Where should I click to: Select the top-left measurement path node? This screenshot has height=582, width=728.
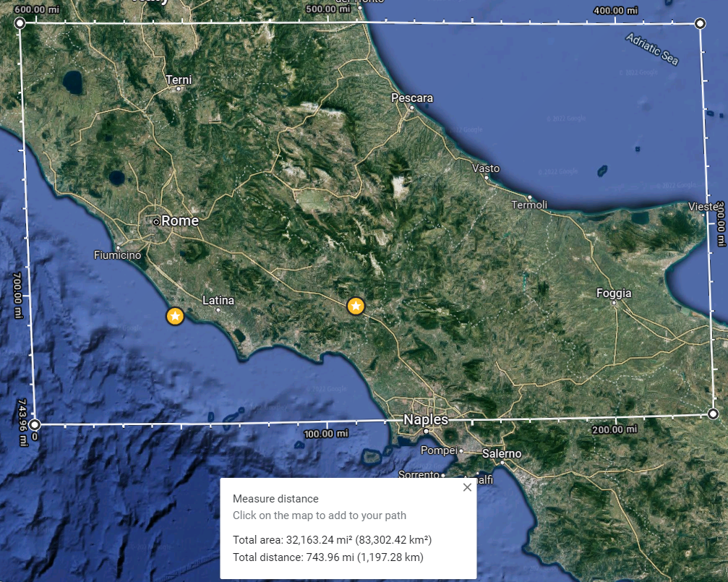click(x=20, y=22)
